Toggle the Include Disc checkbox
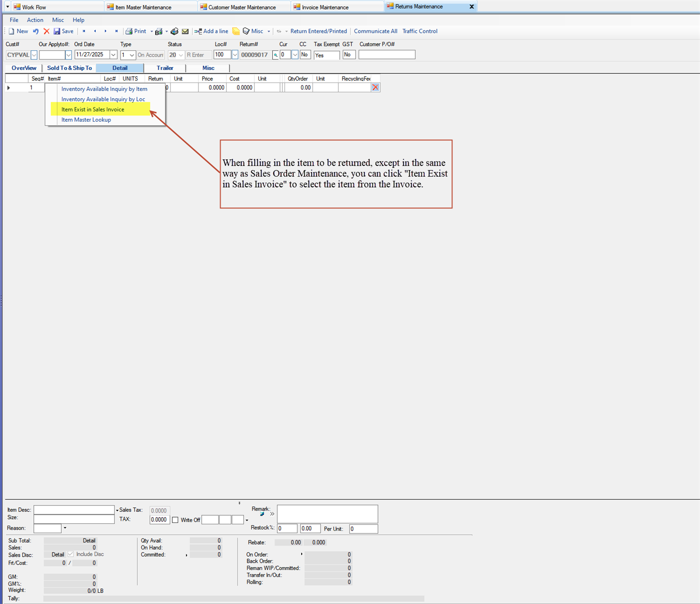 tap(71, 554)
